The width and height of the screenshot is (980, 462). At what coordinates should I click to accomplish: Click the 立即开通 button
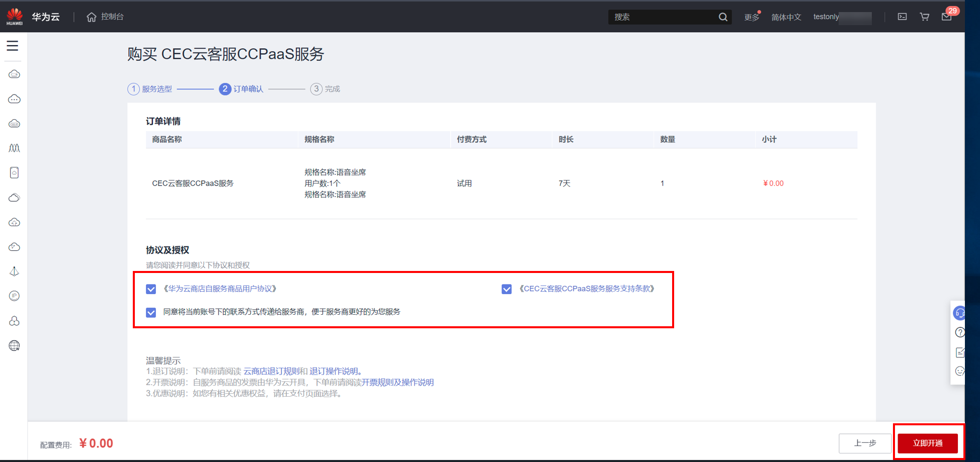coord(928,443)
